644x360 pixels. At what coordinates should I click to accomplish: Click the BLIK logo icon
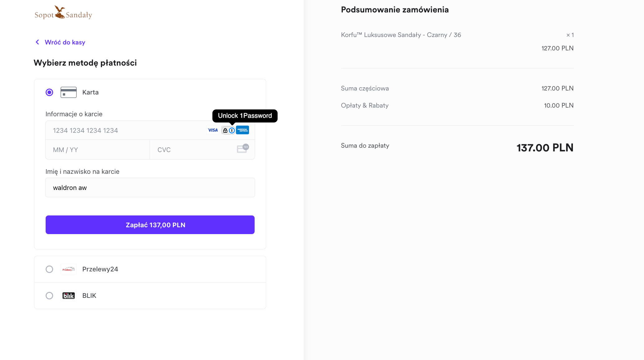click(68, 296)
